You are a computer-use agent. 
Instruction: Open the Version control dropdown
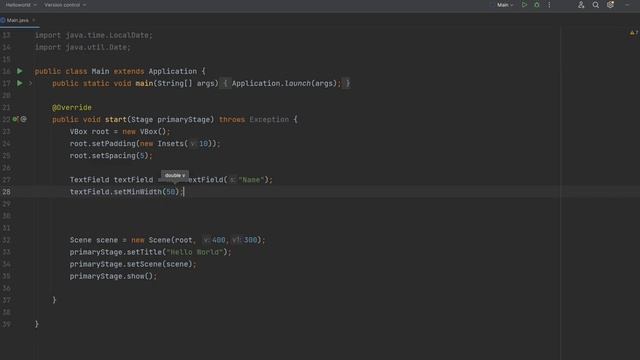click(65, 5)
